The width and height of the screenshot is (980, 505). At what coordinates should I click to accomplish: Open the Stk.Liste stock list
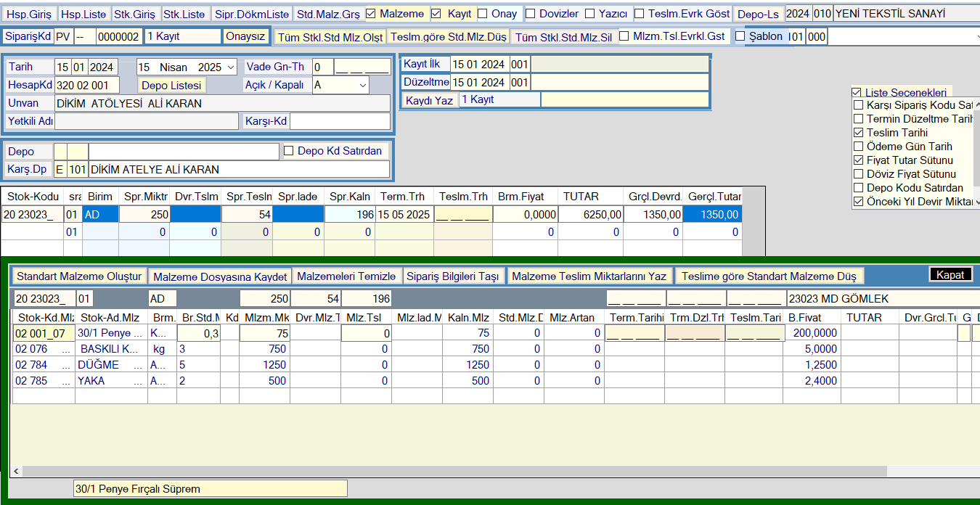point(184,14)
